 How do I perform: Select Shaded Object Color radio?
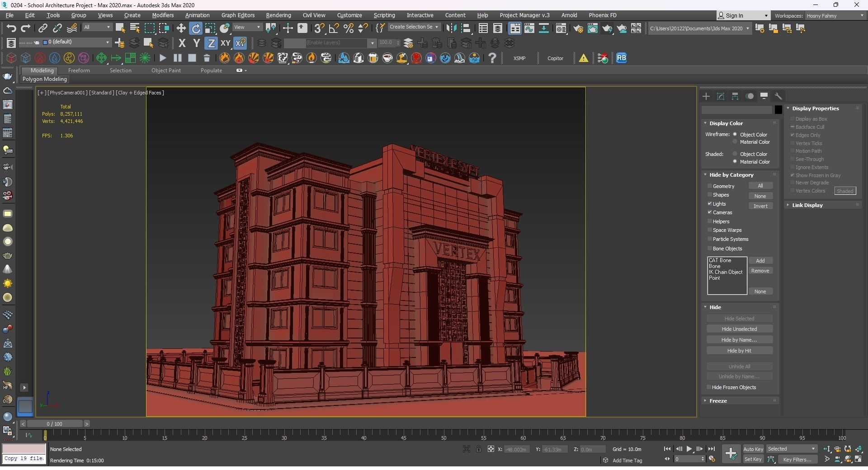735,154
